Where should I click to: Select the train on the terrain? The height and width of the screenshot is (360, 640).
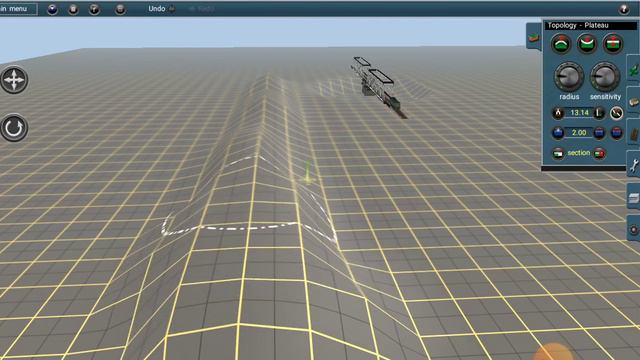(379, 87)
